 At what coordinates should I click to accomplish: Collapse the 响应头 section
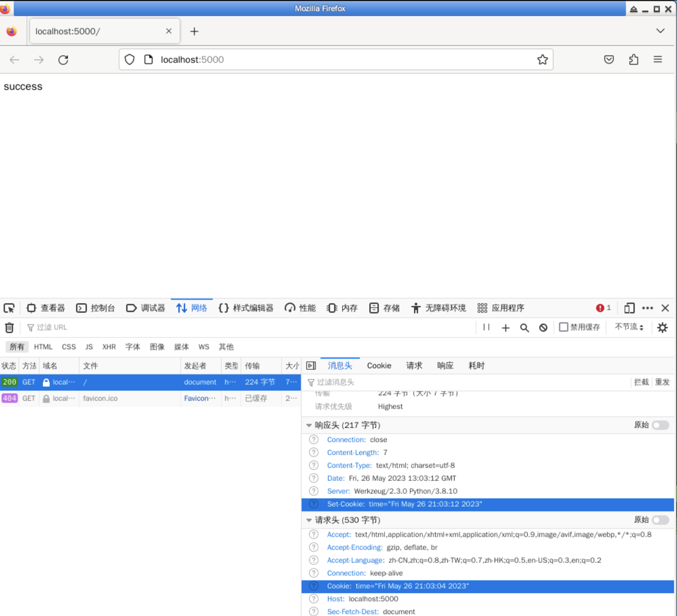(309, 425)
